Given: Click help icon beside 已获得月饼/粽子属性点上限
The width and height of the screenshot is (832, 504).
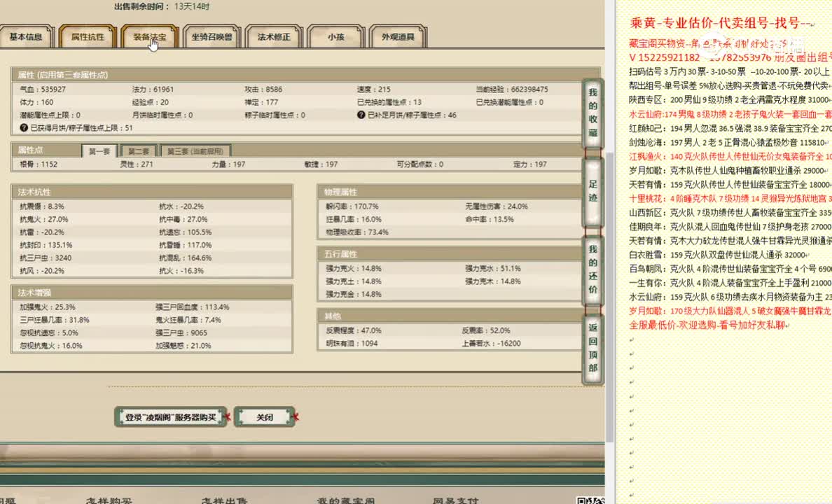Looking at the screenshot, I should pyautogui.click(x=23, y=128).
